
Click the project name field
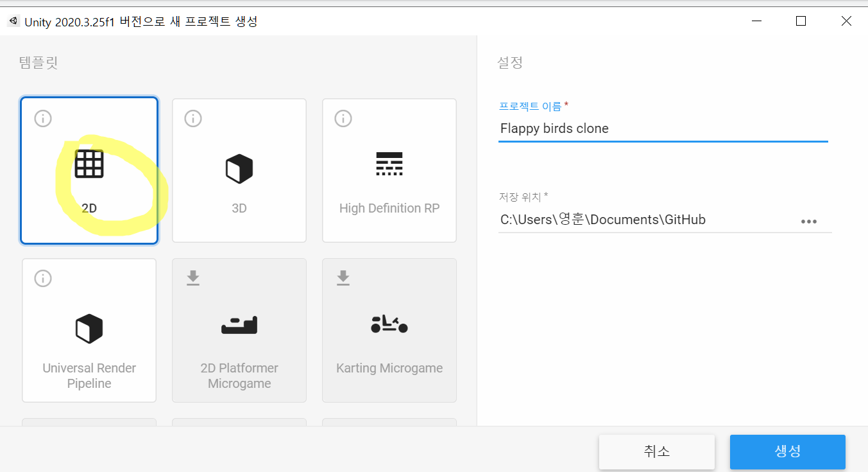point(662,128)
